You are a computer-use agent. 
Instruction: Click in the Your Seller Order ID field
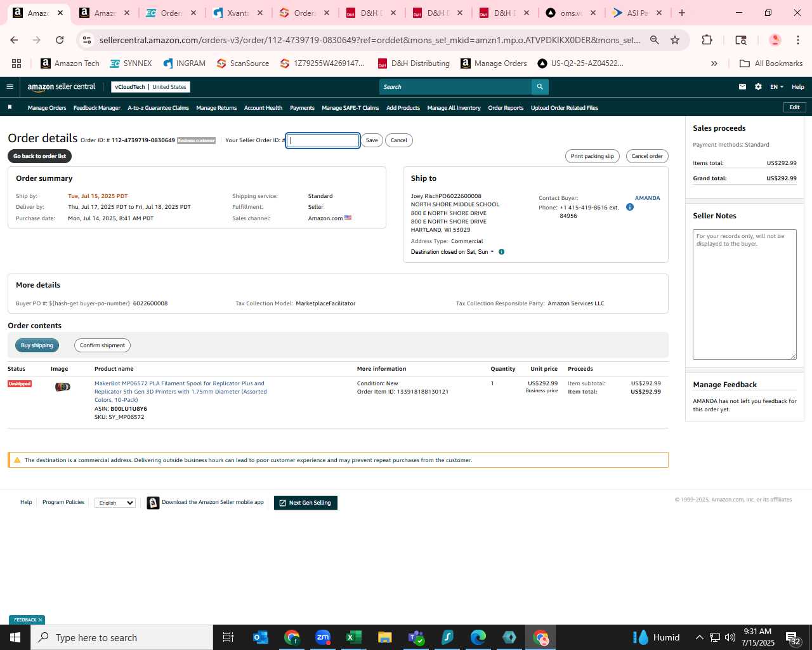pos(323,140)
